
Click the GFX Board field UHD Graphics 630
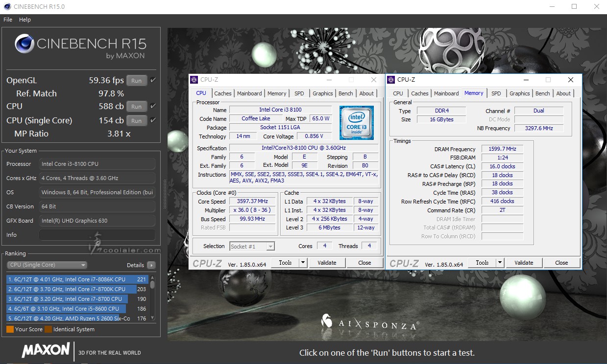tap(97, 221)
